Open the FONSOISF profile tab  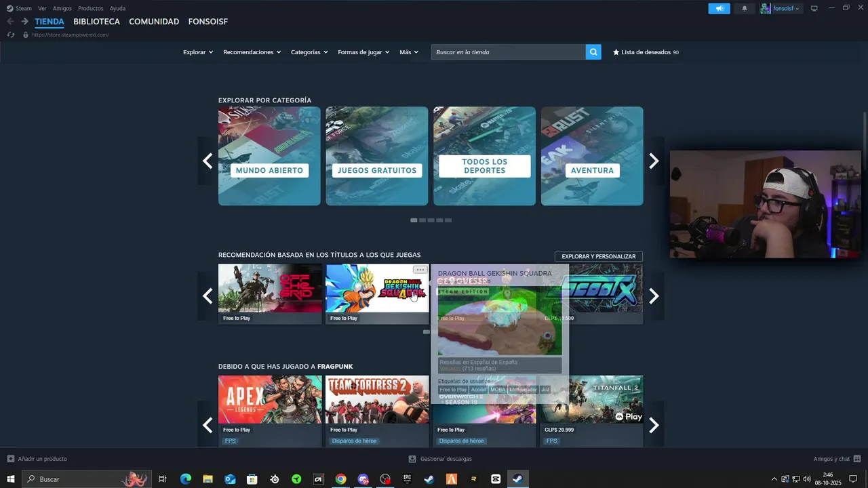click(x=208, y=22)
